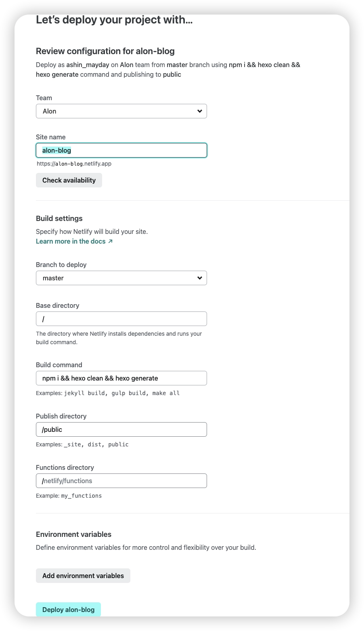The image size is (364, 631).
Task: Click Add environment variables button
Action: pos(83,576)
